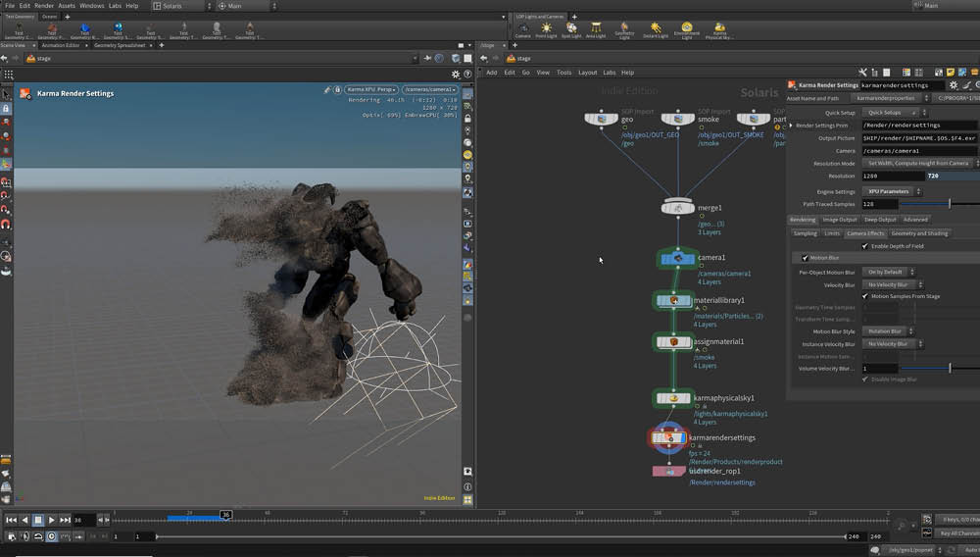Click the Camera shelf tool
This screenshot has height=557, width=980.
[x=523, y=29]
